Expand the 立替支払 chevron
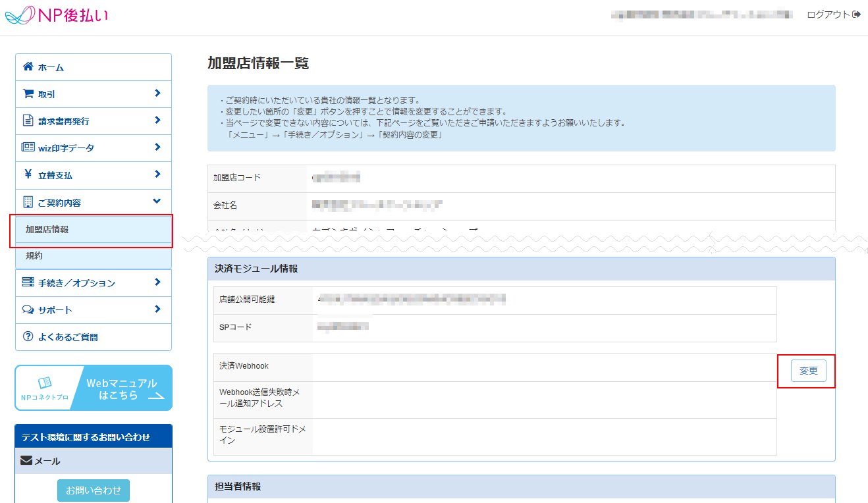868x503 pixels. click(157, 174)
